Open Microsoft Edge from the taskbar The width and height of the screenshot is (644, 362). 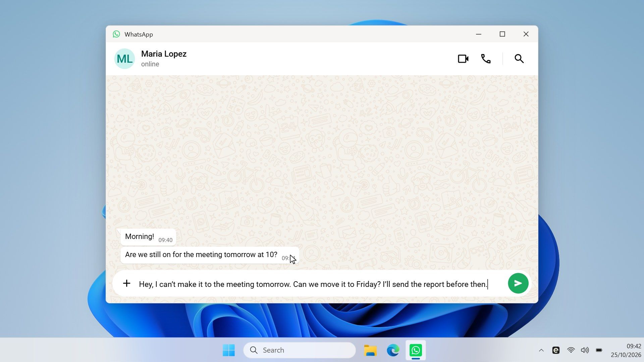pos(393,350)
